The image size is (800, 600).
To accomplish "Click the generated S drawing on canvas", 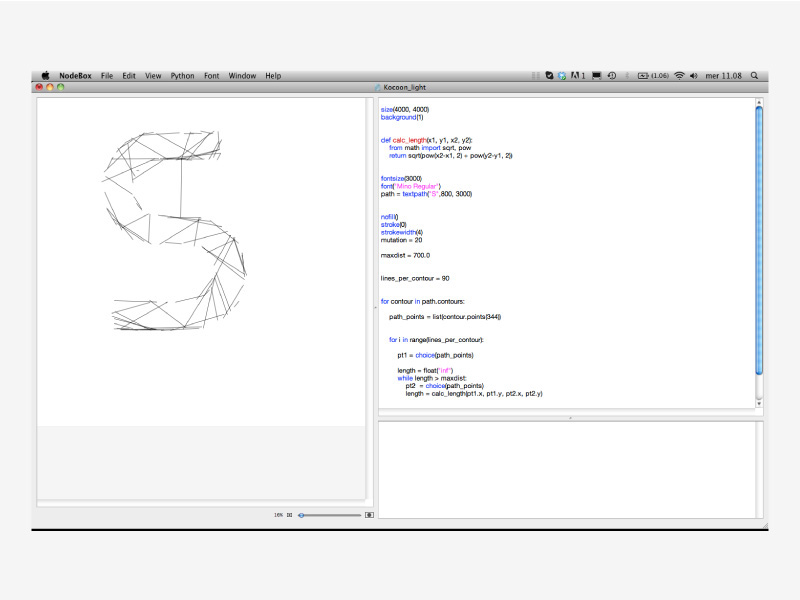I will (175, 231).
